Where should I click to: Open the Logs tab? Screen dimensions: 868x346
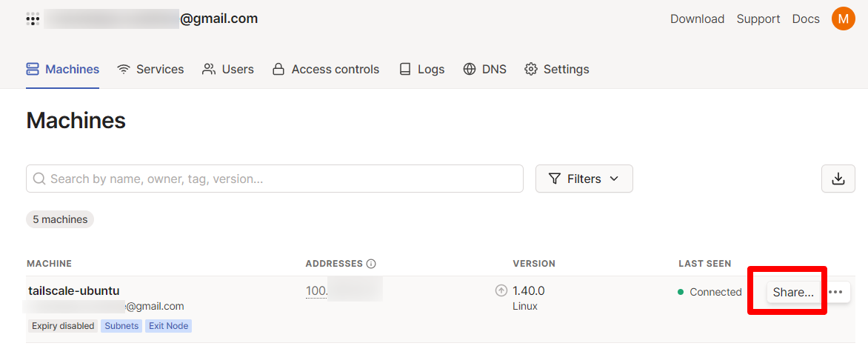[x=421, y=69]
